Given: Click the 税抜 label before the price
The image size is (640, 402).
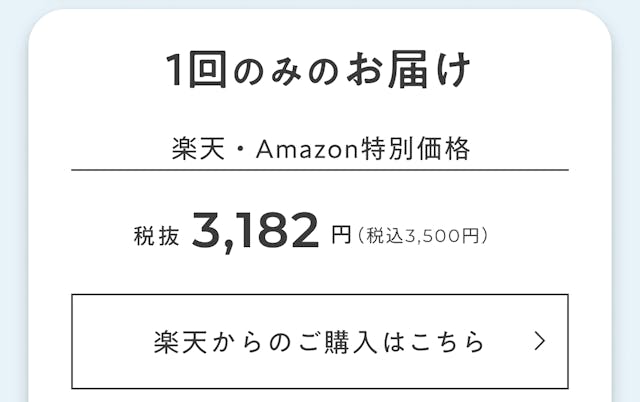Looking at the screenshot, I should click(156, 237).
